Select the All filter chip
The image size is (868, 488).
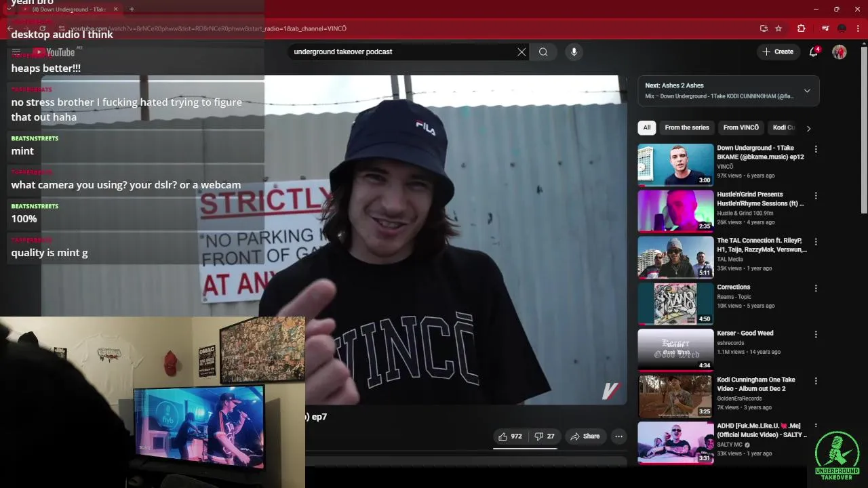(x=647, y=127)
